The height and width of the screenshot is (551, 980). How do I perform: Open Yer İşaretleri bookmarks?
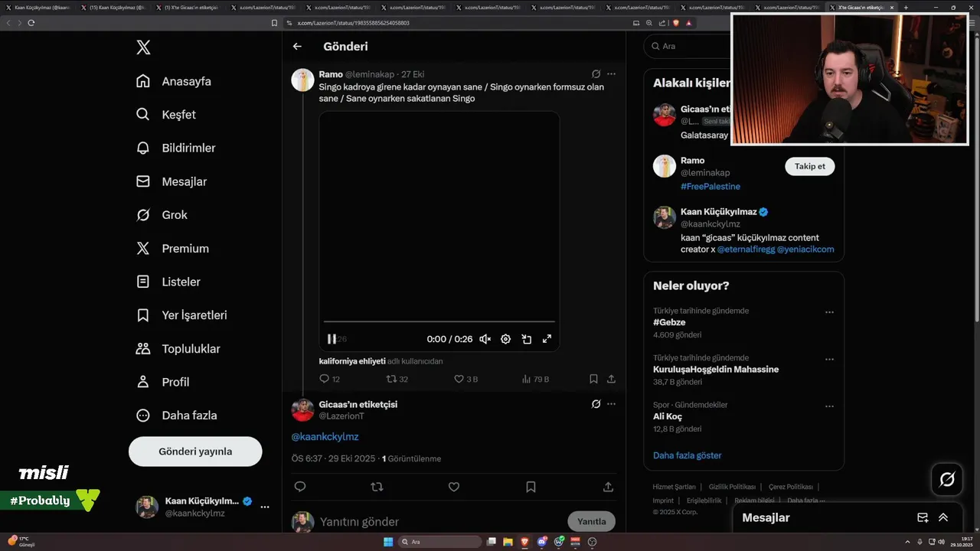pos(181,315)
